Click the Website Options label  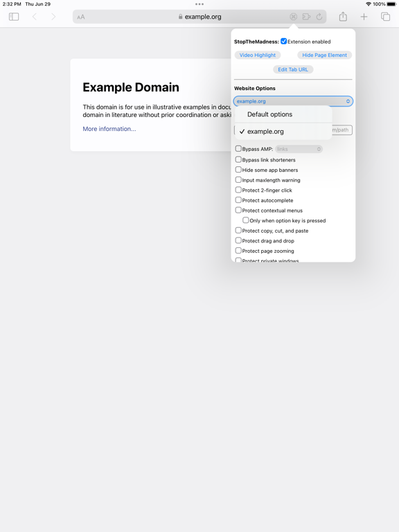tap(255, 88)
